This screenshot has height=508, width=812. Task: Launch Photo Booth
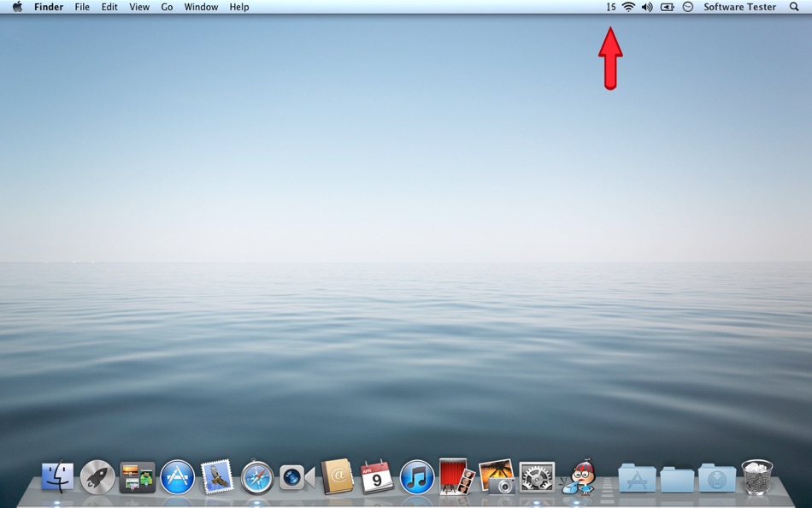tap(456, 477)
